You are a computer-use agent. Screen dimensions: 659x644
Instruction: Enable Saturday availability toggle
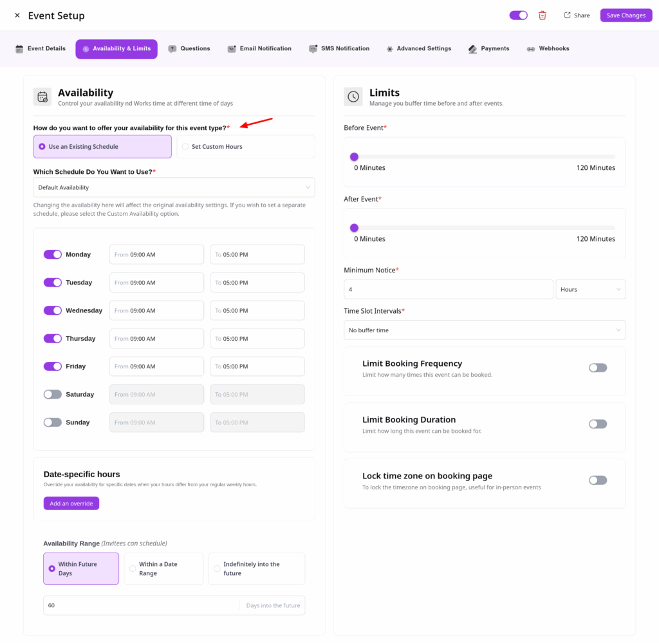[53, 394]
